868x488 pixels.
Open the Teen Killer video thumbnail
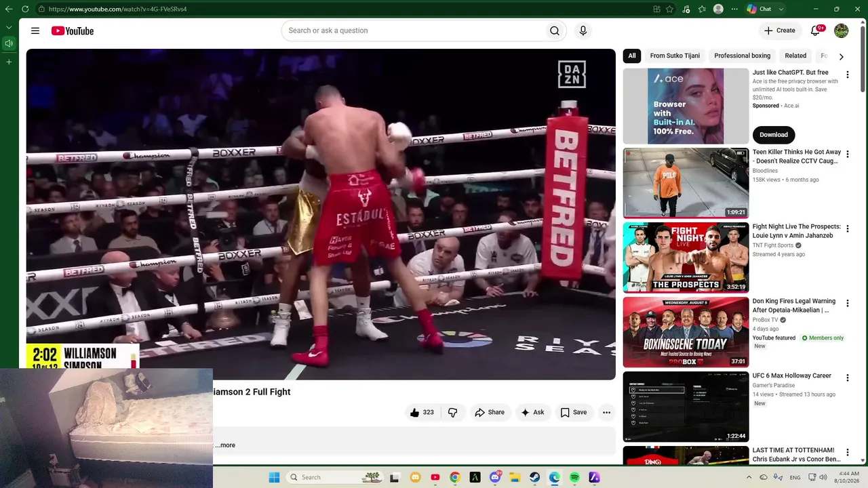coord(686,183)
